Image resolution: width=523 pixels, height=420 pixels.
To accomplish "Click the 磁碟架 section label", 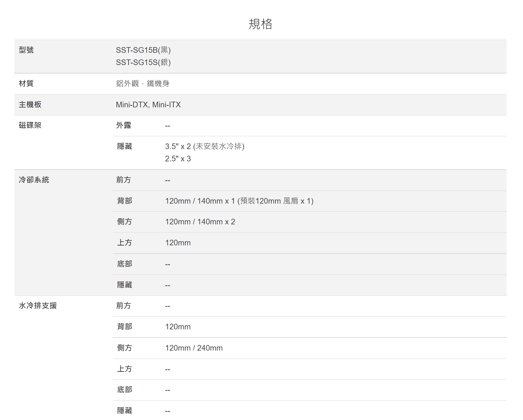I will pos(30,125).
